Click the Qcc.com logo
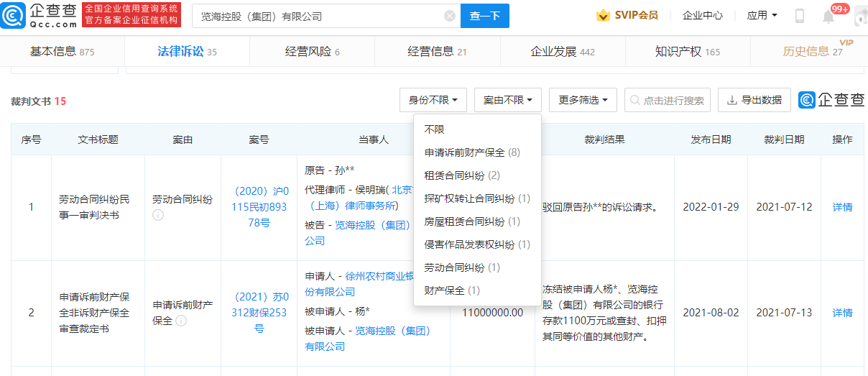 tap(40, 15)
